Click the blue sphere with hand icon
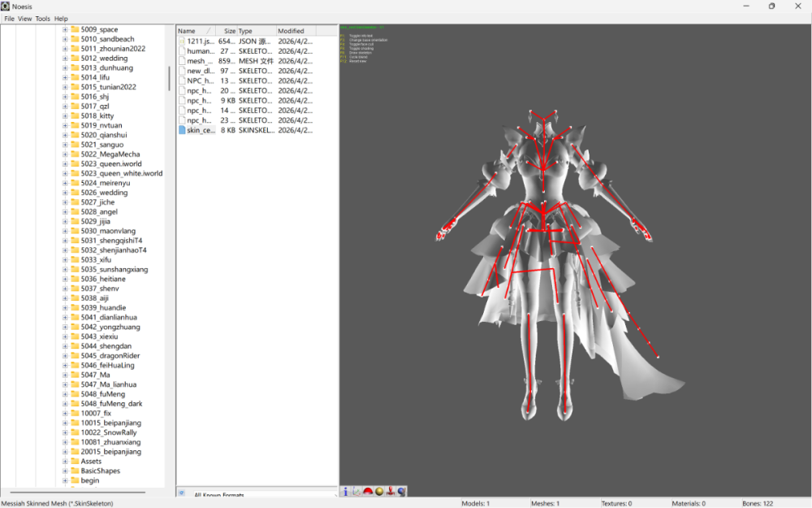The image size is (812, 508). [402, 492]
